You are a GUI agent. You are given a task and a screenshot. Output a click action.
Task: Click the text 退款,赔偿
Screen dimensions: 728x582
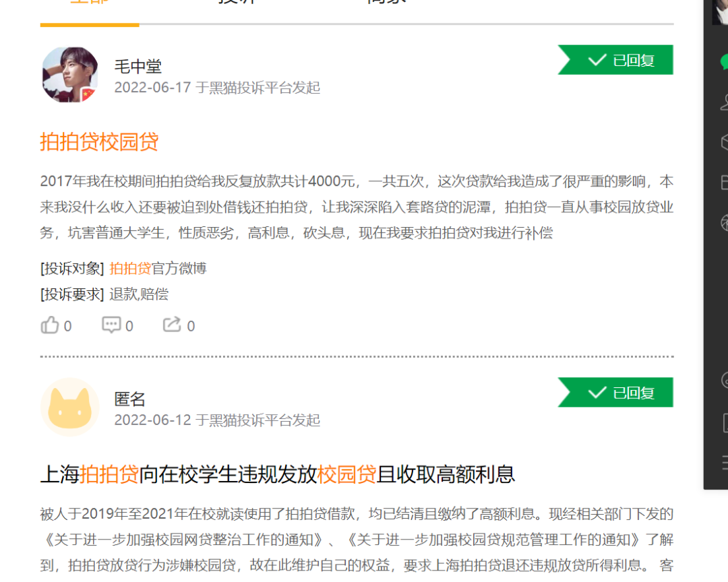[139, 294]
